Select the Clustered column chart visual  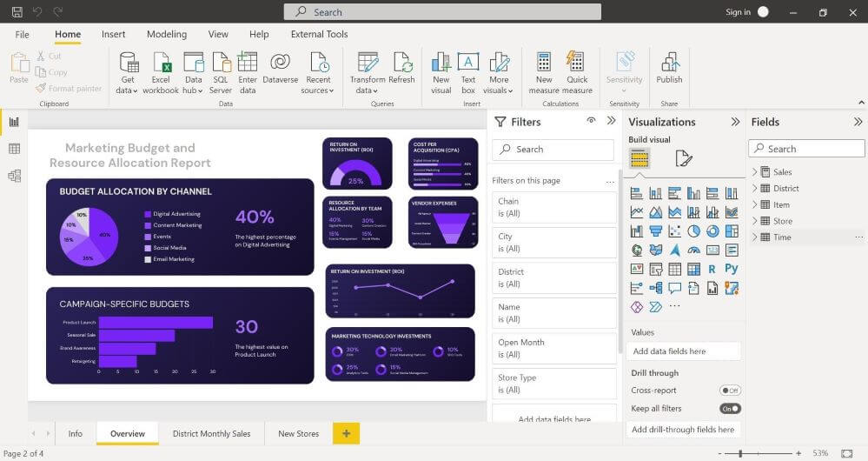pyautogui.click(x=693, y=193)
